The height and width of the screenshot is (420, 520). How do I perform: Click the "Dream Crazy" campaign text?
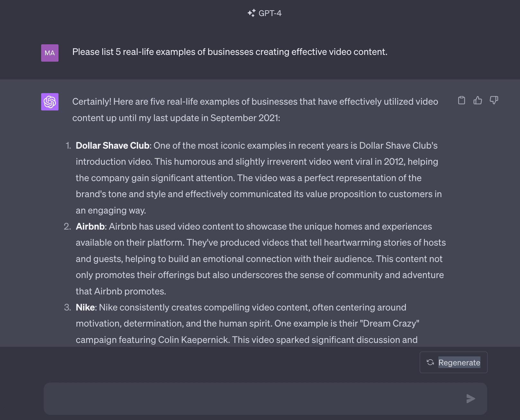[x=390, y=323]
